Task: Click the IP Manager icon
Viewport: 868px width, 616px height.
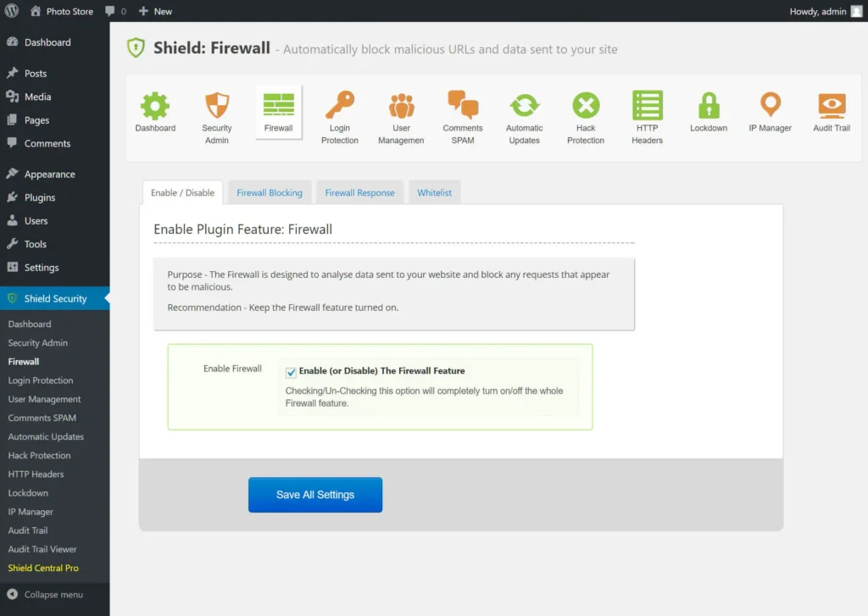Action: pyautogui.click(x=770, y=106)
